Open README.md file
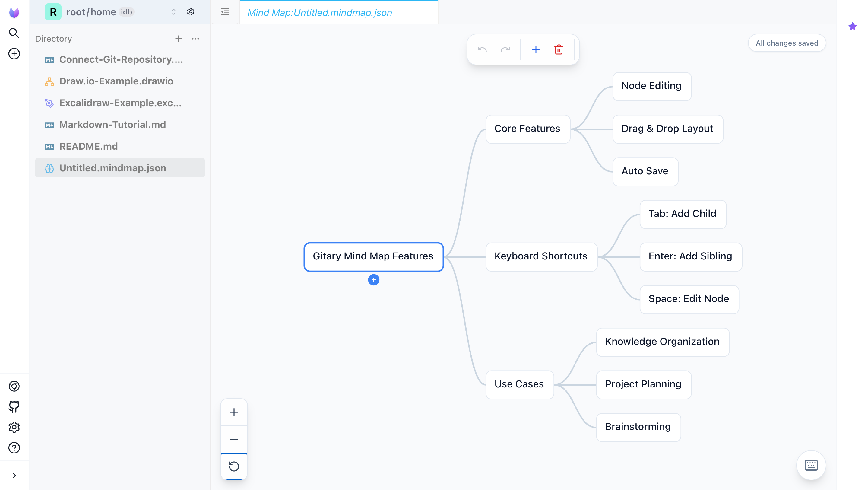Screen dimensions: 868x490 (120, 146)
